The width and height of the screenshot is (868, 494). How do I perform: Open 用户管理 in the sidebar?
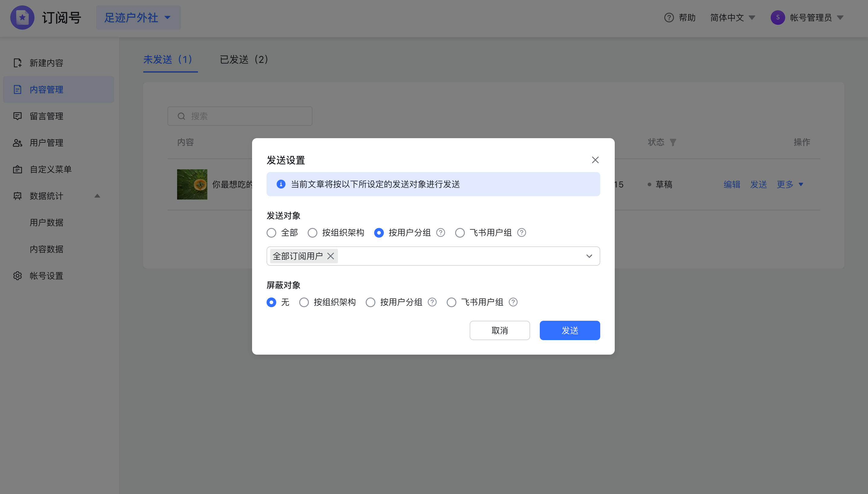point(58,143)
